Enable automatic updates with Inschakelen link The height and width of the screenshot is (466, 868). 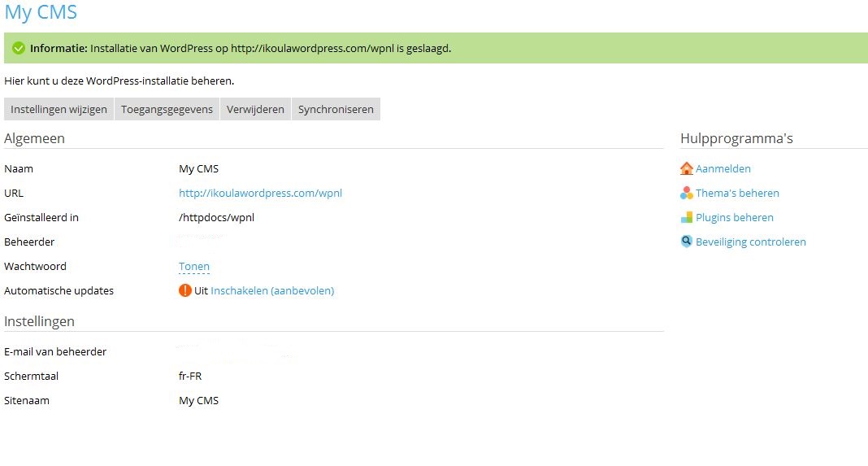[x=272, y=290]
